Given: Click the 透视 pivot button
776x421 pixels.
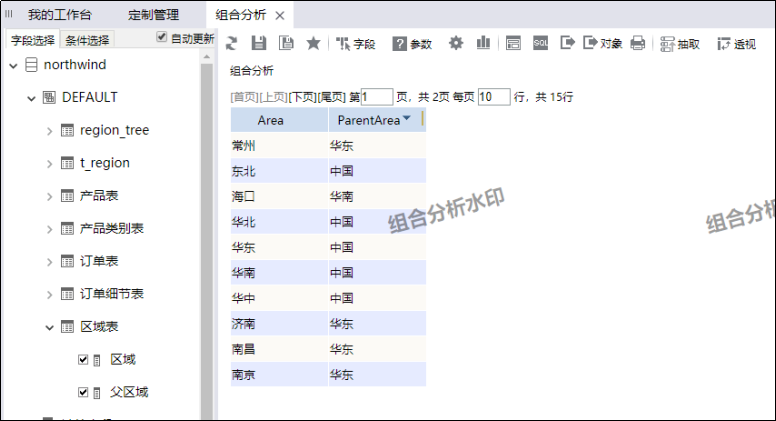Looking at the screenshot, I should [x=736, y=44].
